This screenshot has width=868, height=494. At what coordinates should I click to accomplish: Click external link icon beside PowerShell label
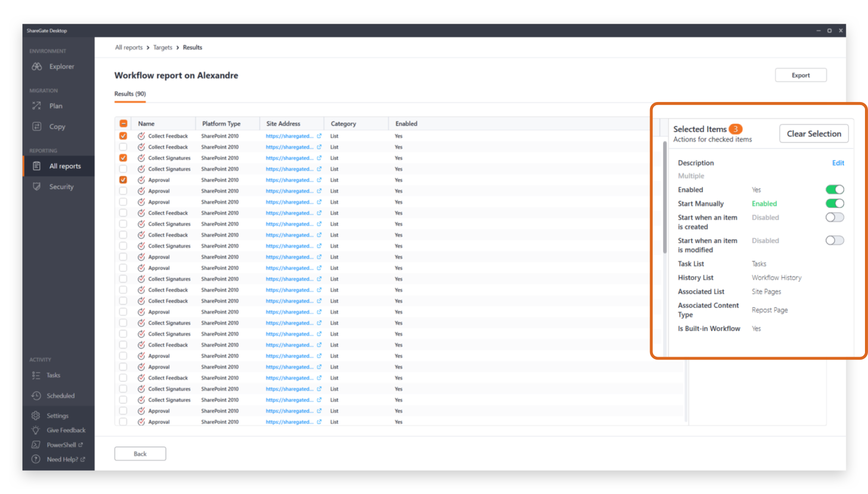[x=80, y=445]
